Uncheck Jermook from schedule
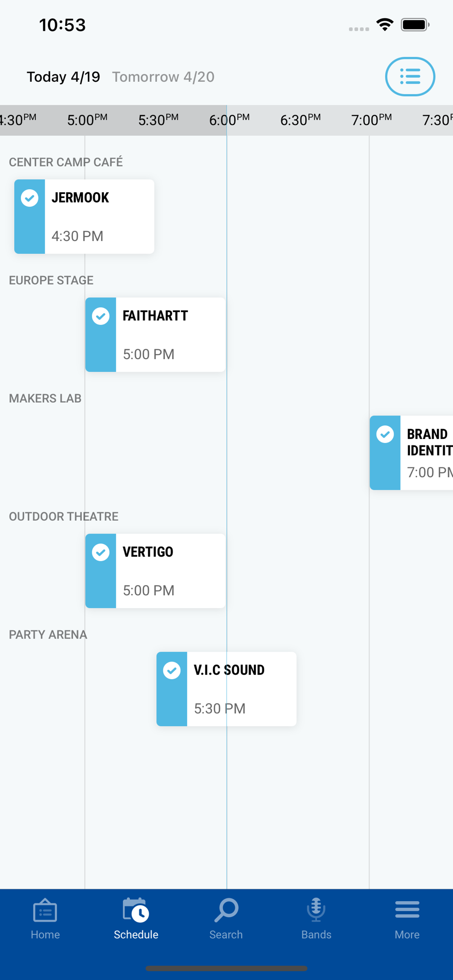Image resolution: width=453 pixels, height=980 pixels. 30,198
